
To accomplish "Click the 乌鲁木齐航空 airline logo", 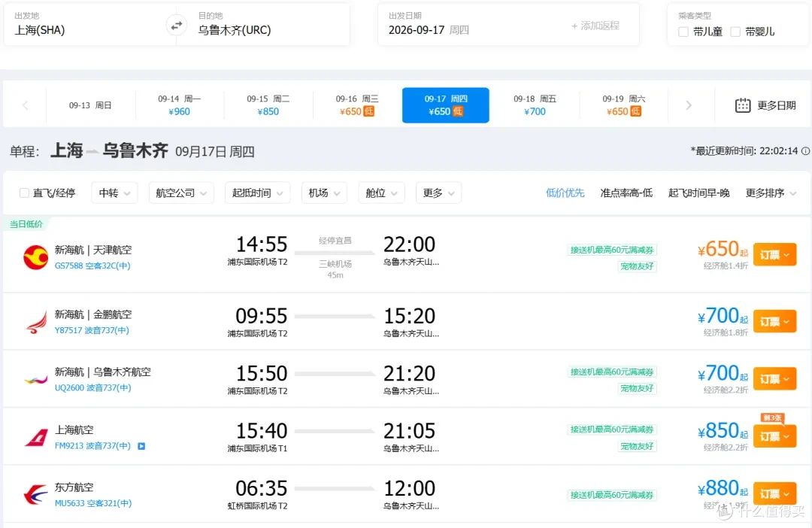I will [x=36, y=380].
